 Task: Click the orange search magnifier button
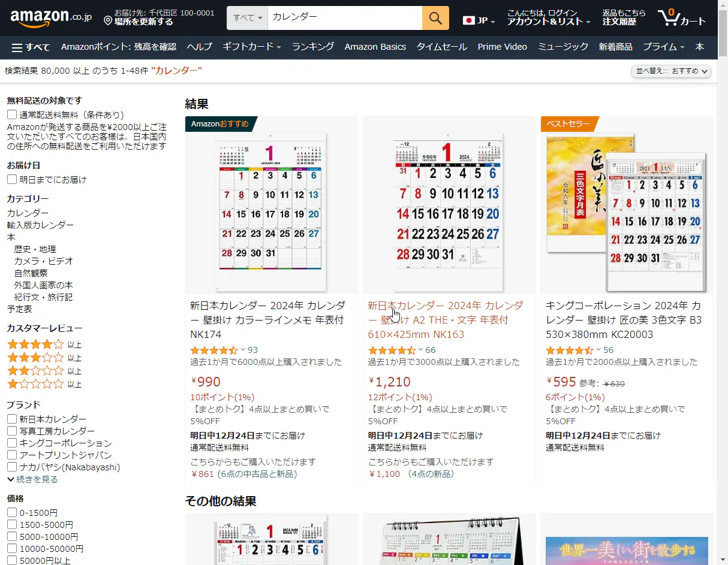(435, 18)
